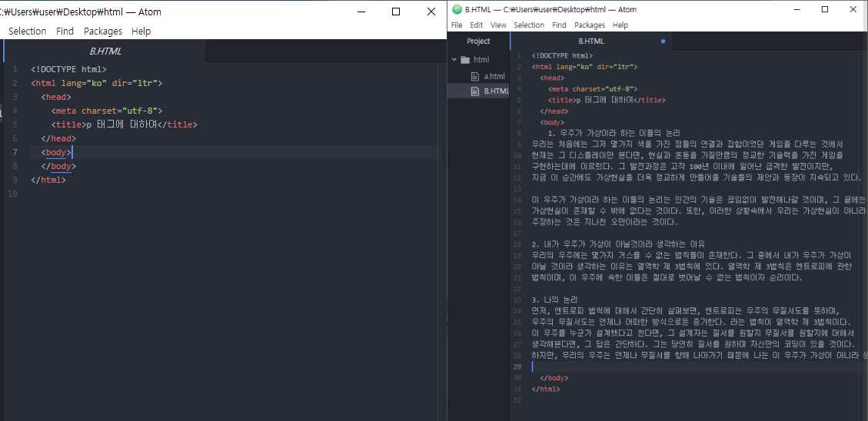Click line number 7 in left editor gutter
The width and height of the screenshot is (868, 421).
coord(15,152)
